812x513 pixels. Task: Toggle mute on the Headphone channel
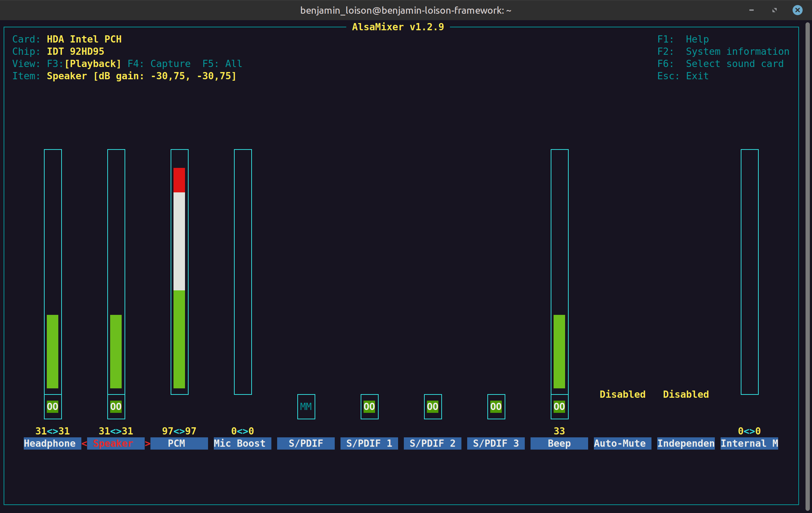tap(53, 407)
